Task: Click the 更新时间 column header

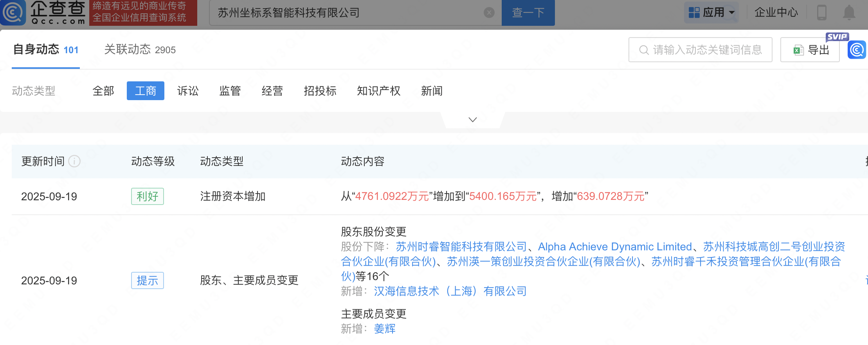Action: pos(43,161)
